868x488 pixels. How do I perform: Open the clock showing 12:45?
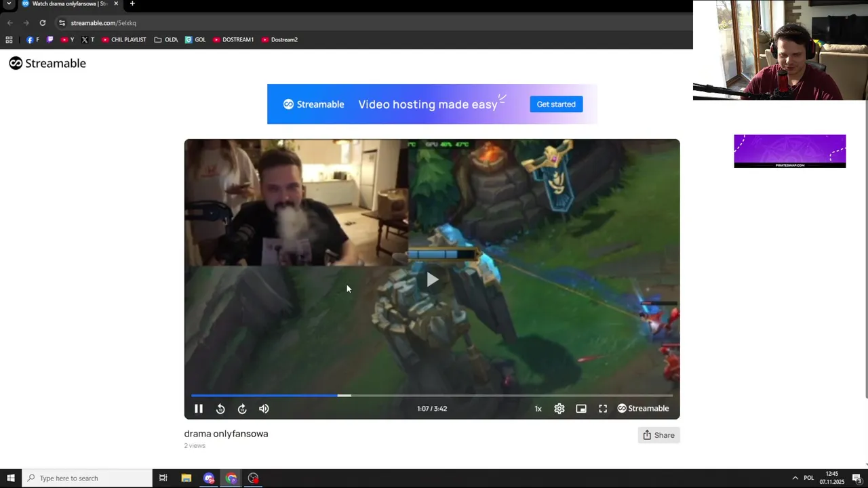(831, 479)
